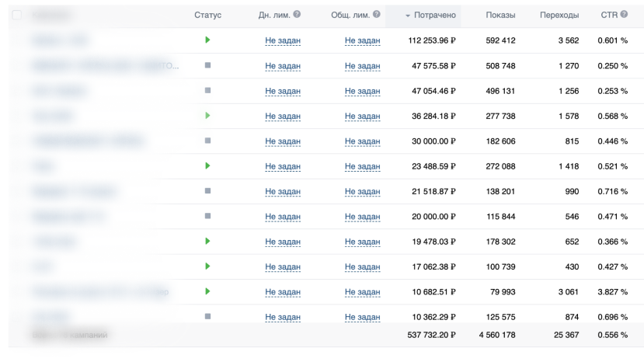Click clicks value 1 578
Screen dimensions: 644x362
coord(569,117)
